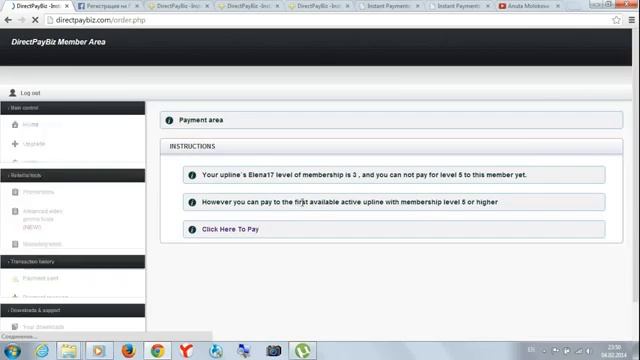Click the DirectPayBiz Member Area title

point(58,42)
